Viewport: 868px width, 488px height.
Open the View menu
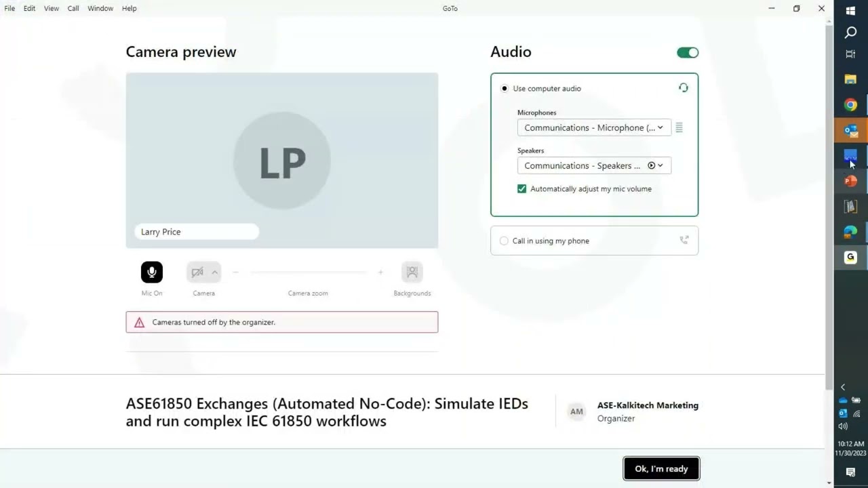(x=52, y=8)
